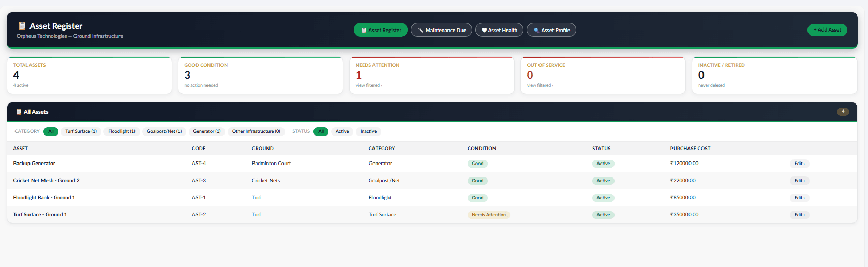868x267 pixels.
Task: Click the All Assets panel icon
Action: pyautogui.click(x=19, y=112)
